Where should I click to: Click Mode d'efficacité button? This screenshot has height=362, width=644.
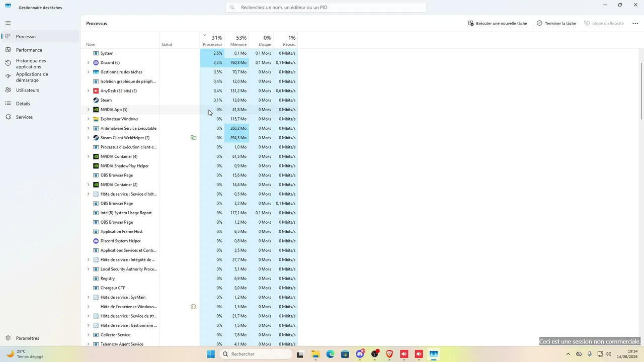pos(604,24)
